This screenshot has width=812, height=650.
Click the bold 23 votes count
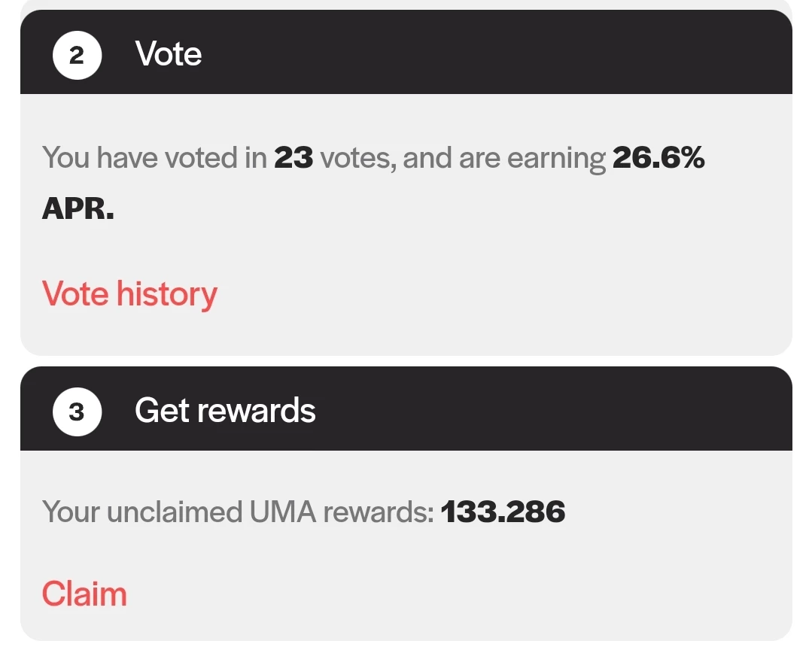click(293, 157)
